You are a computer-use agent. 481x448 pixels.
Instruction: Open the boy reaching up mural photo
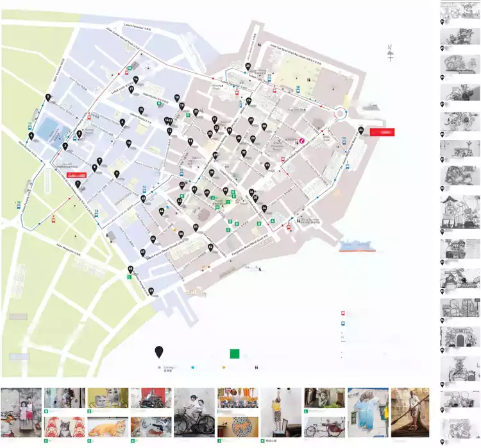click(x=280, y=412)
